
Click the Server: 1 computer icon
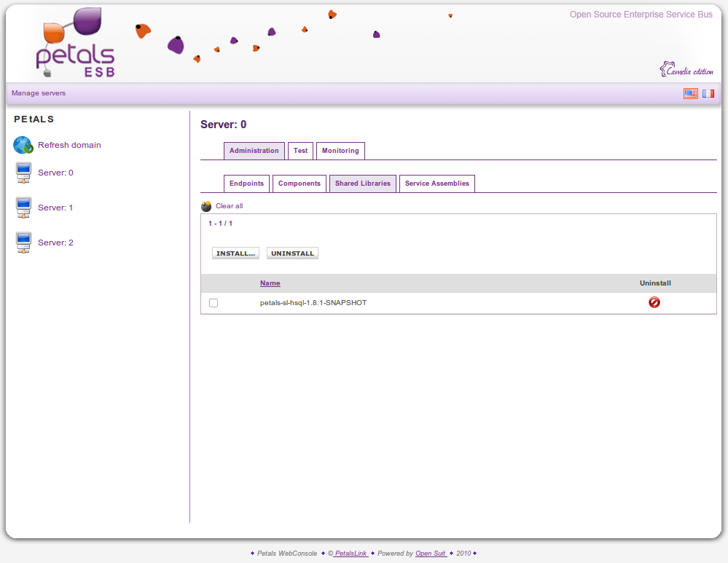[23, 208]
